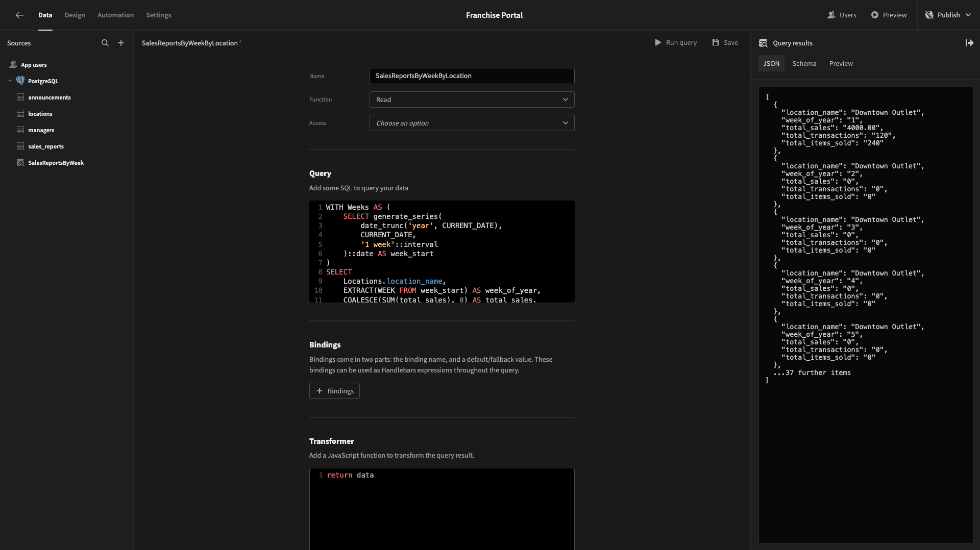Click the "...37 further items" text

812,372
